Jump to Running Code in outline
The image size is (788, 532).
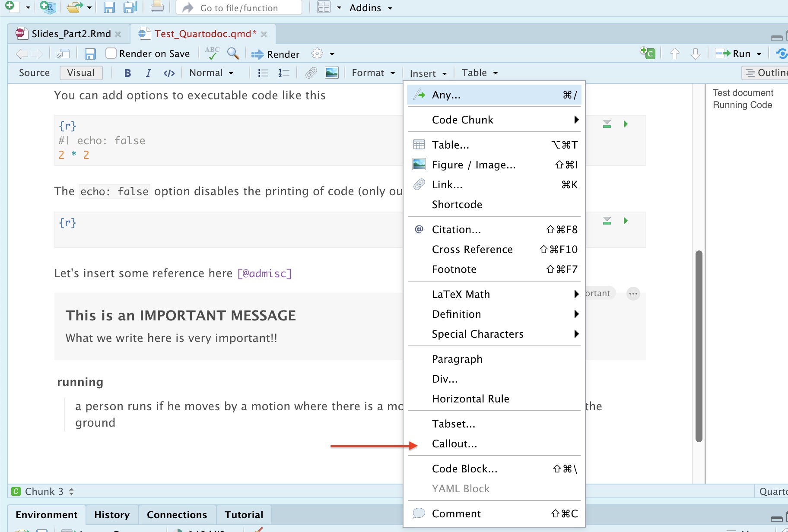[742, 105]
